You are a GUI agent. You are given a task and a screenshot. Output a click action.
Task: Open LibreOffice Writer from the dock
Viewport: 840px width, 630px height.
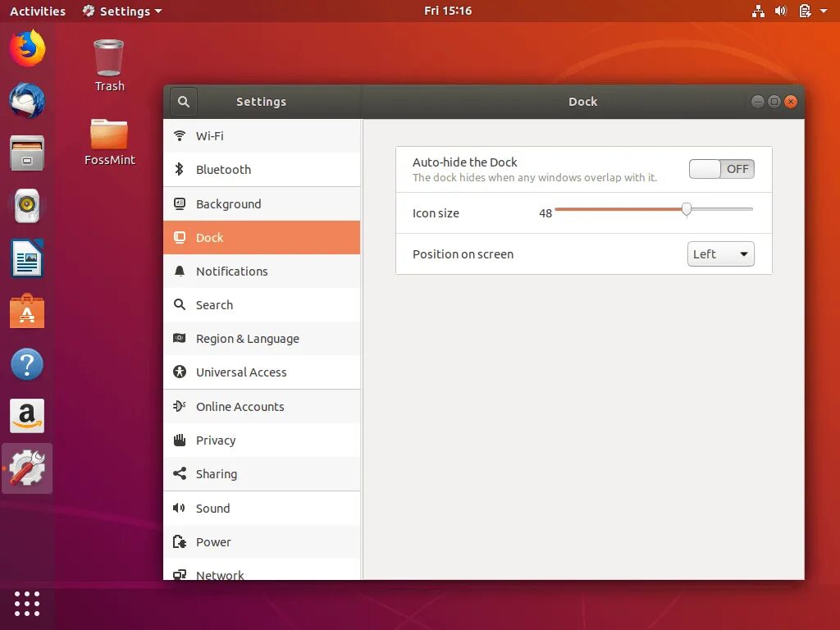pos(27,258)
